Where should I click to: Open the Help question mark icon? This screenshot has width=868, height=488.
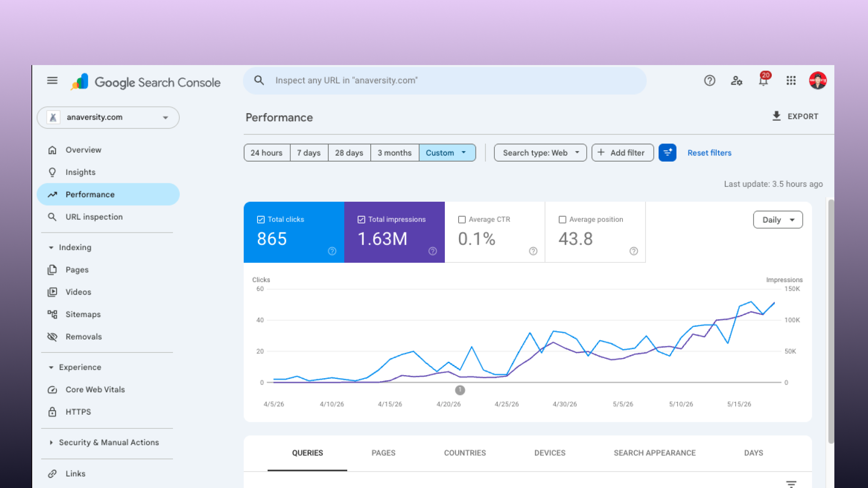pos(710,80)
